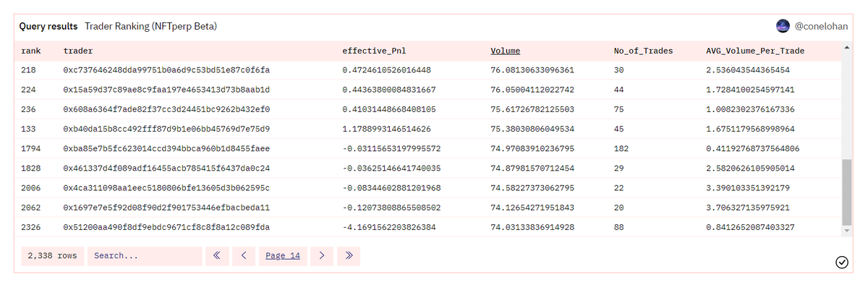Image resolution: width=868 pixels, height=285 pixels.
Task: Sort by the Volume column header
Action: (505, 51)
